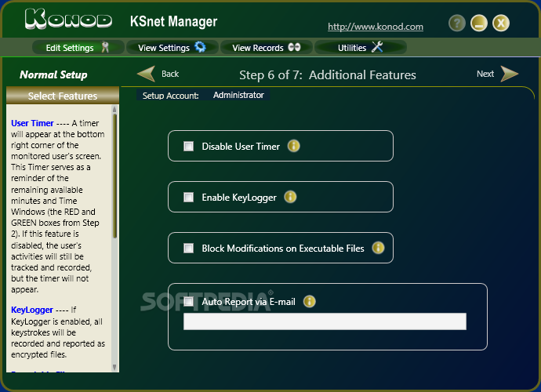Click the Administrator account label
This screenshot has height=392, width=541.
[238, 95]
